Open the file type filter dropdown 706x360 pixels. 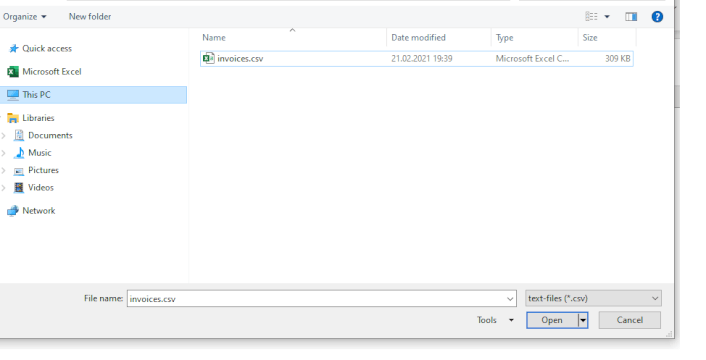point(593,298)
